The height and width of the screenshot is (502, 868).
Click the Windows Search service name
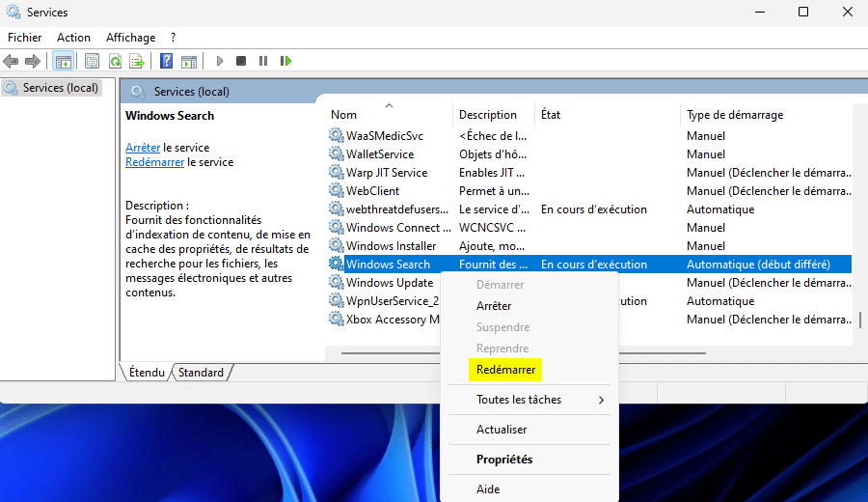[388, 265]
